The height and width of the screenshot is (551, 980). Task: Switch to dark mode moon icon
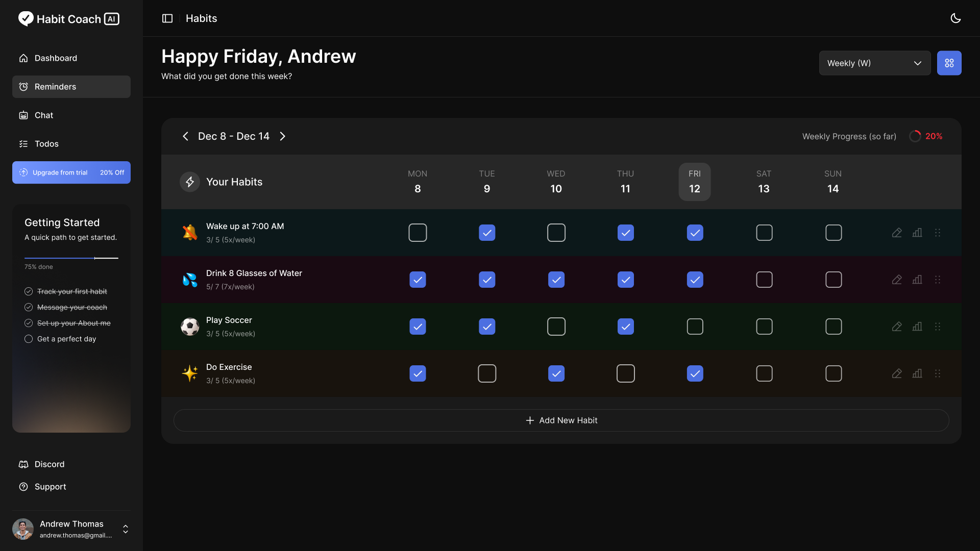tap(955, 18)
